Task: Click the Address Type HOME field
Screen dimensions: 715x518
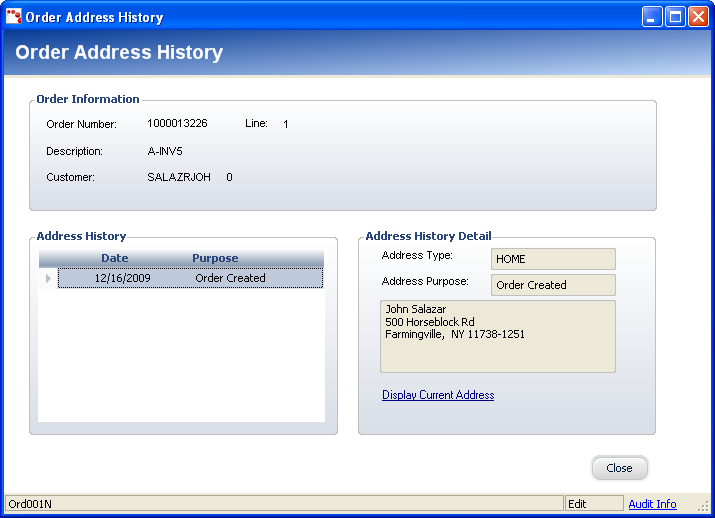Action: tap(553, 259)
